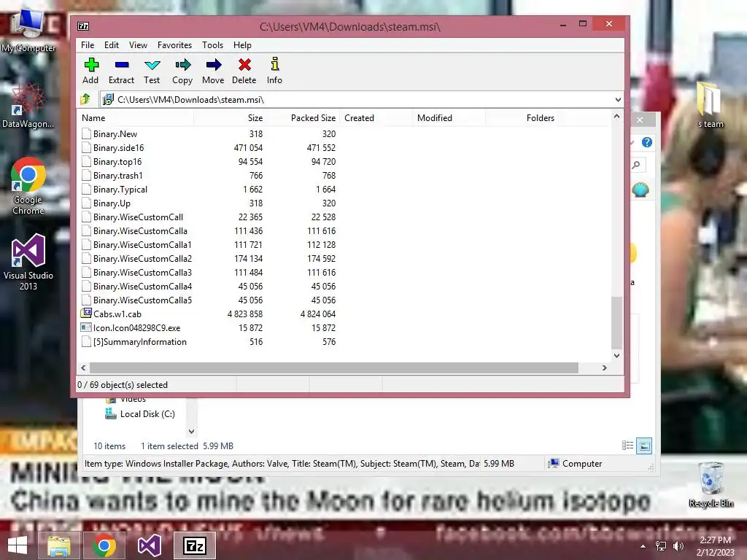The width and height of the screenshot is (747, 560).
Task: Open File Explorer from taskbar
Action: (59, 545)
